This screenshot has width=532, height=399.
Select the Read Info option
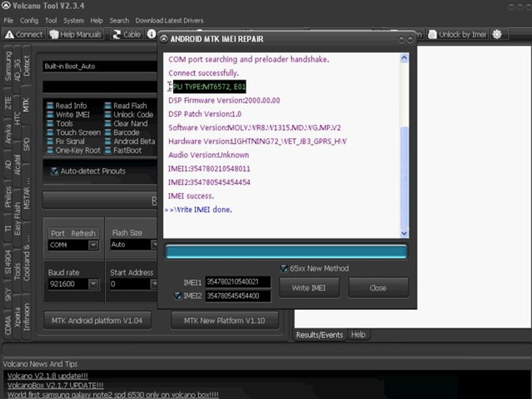(66, 105)
